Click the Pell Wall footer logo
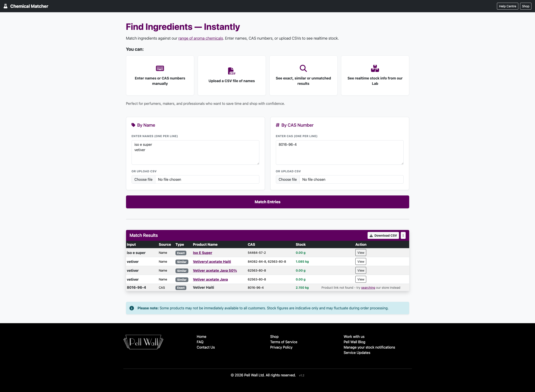535x392 pixels. pos(143,342)
